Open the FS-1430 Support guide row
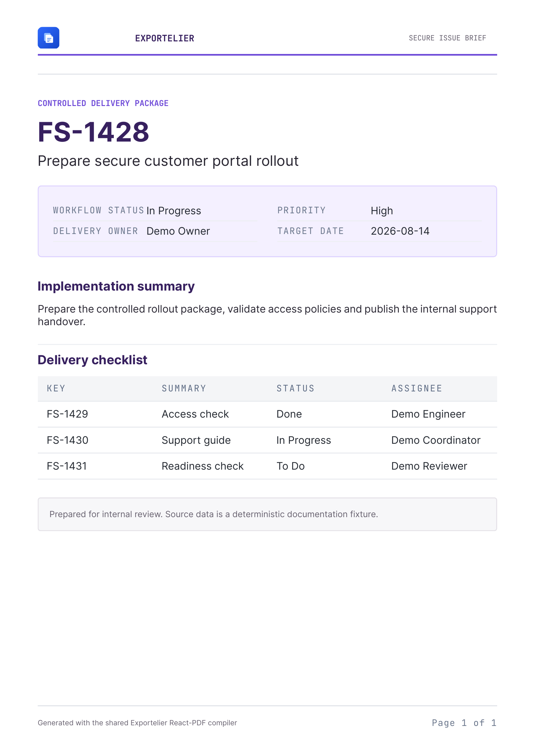The image size is (535, 756). coord(267,440)
